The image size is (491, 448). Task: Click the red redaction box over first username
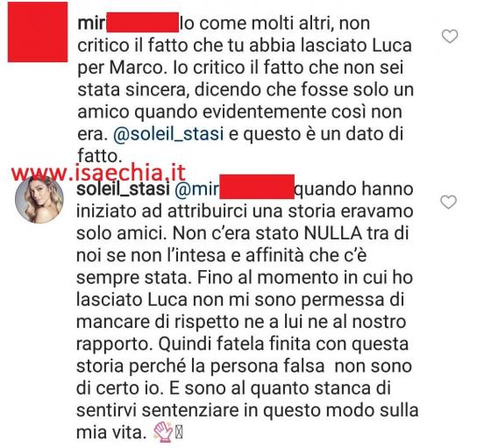[142, 22]
